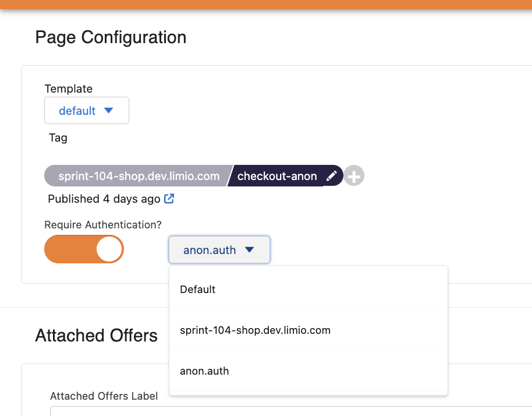Open the published page external link icon
This screenshot has width=532, height=416.
(x=169, y=199)
